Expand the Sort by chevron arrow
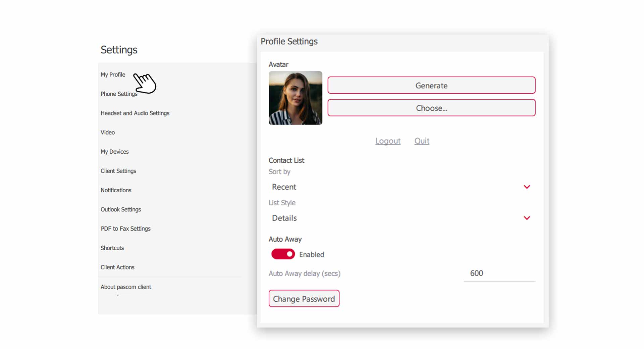This screenshot has width=644, height=349. pos(527,187)
